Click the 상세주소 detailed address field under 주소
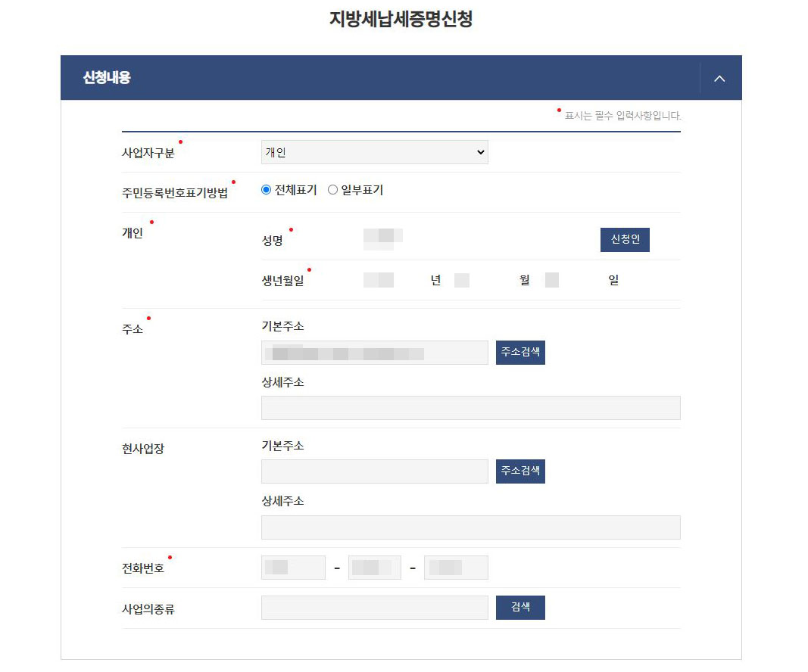808x672 pixels. [x=471, y=407]
